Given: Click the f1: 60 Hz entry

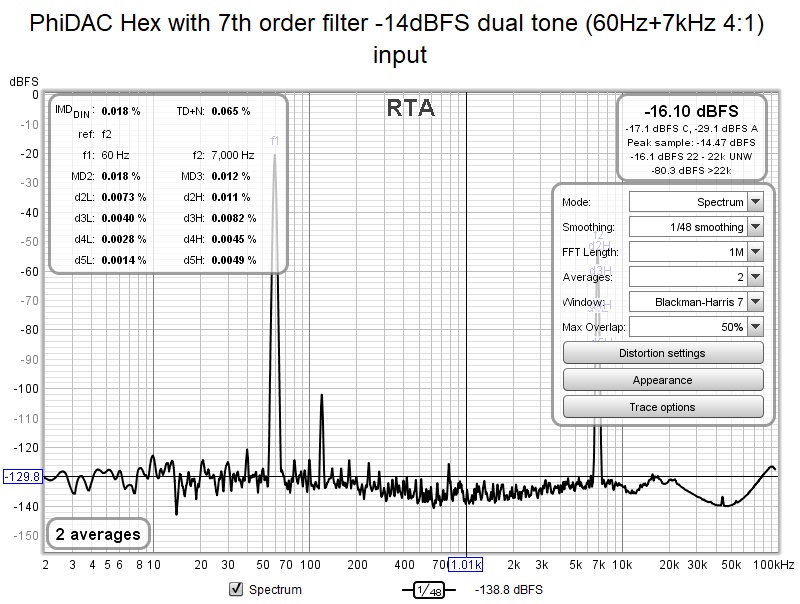Looking at the screenshot, I should [x=106, y=155].
